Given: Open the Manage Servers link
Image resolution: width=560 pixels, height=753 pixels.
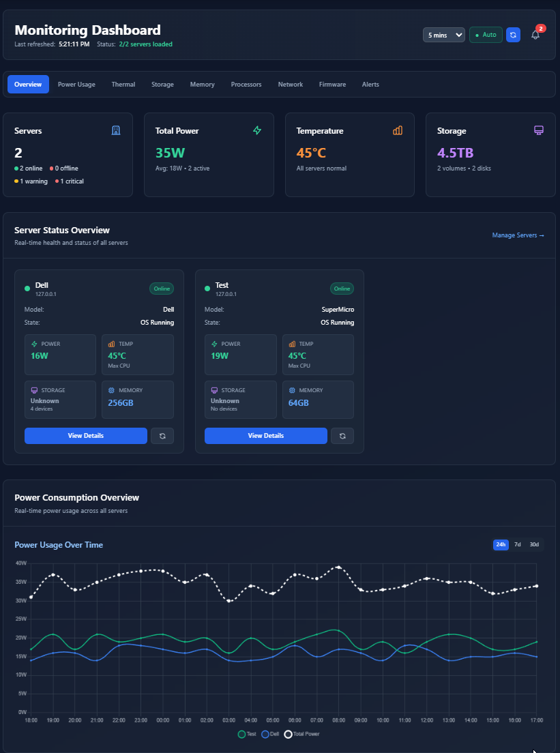Looking at the screenshot, I should pyautogui.click(x=518, y=235).
